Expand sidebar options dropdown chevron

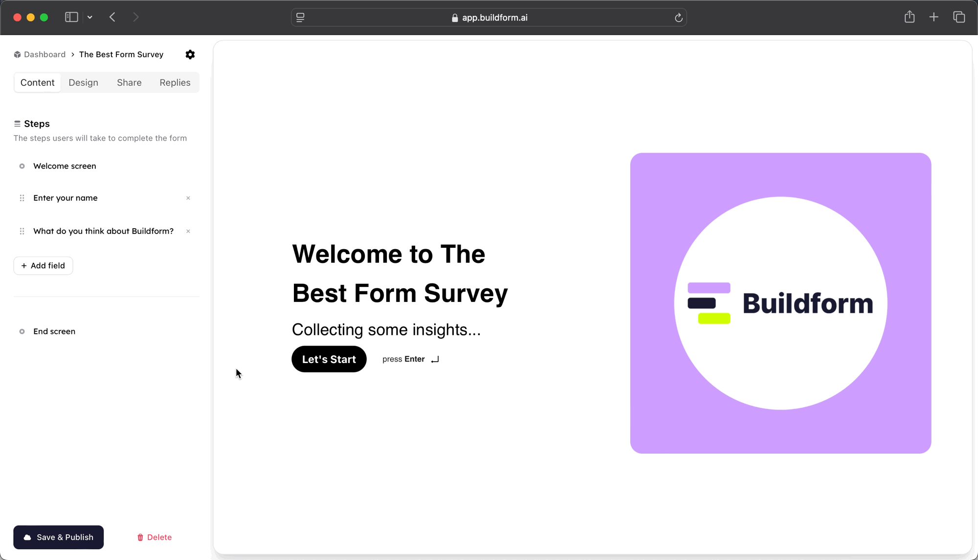pyautogui.click(x=90, y=17)
